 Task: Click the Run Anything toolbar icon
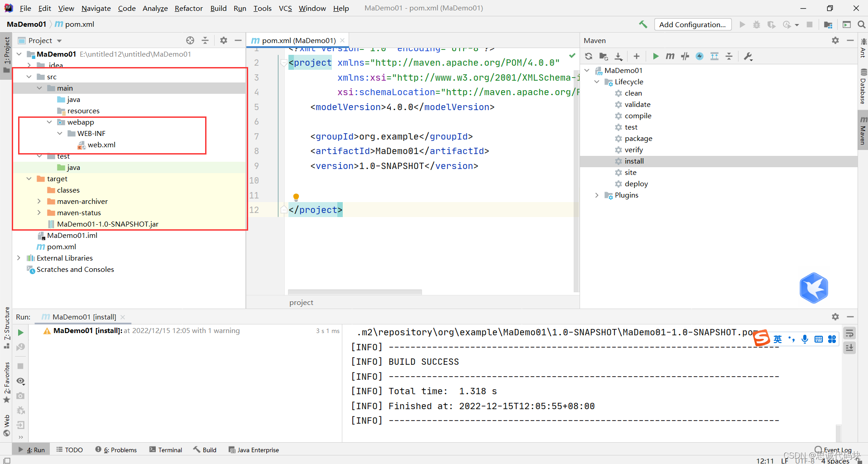(847, 24)
